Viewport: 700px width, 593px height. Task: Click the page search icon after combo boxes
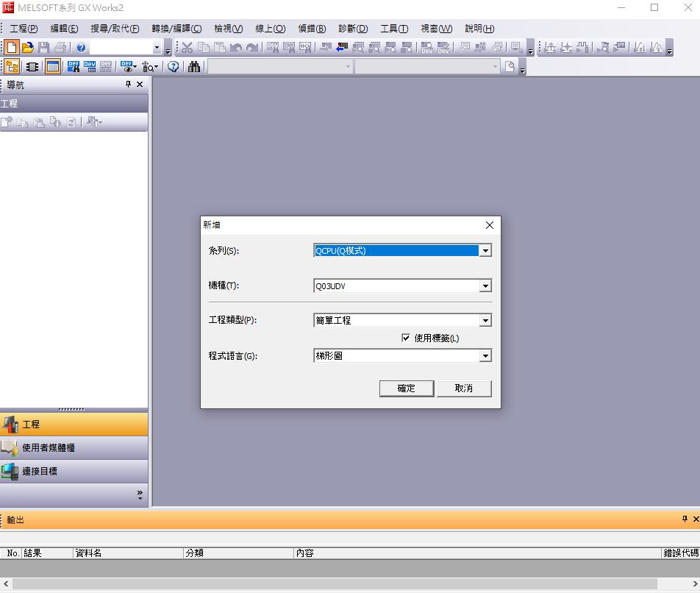coord(510,67)
